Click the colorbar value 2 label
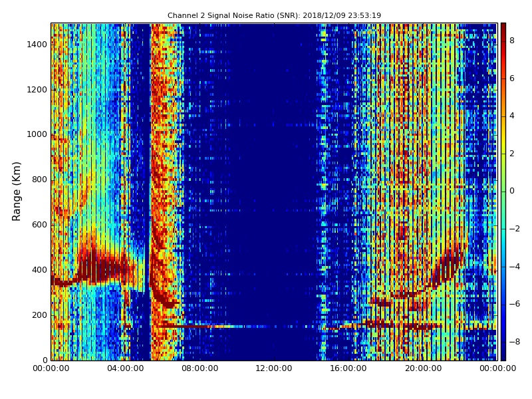The height and width of the screenshot is (399, 532). tap(512, 154)
